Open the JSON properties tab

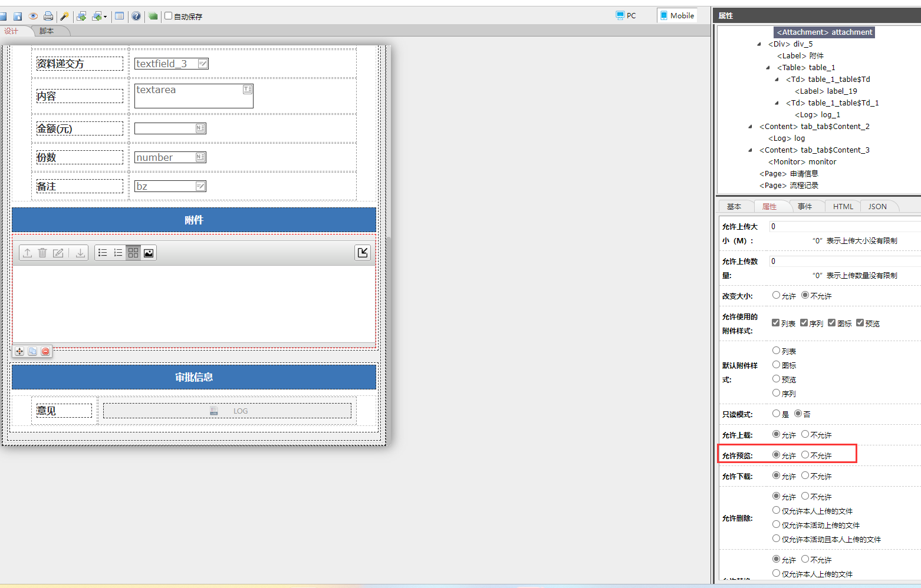click(x=877, y=207)
